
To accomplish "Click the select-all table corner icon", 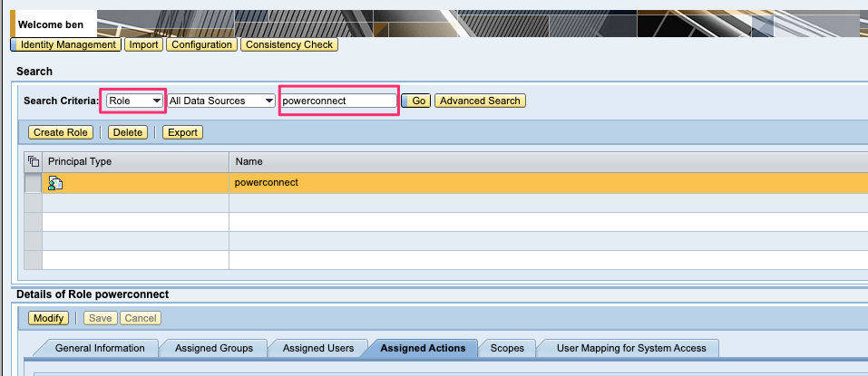I will click(34, 161).
